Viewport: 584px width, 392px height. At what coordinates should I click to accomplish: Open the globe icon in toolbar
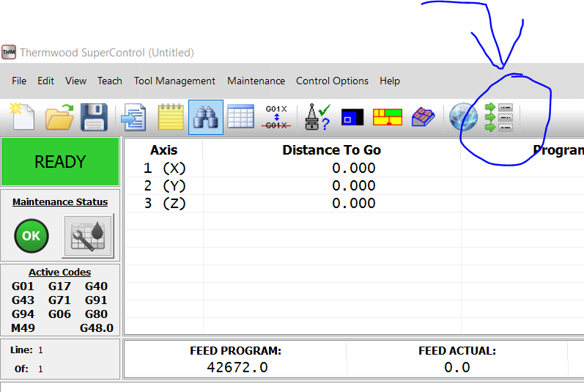[x=463, y=117]
